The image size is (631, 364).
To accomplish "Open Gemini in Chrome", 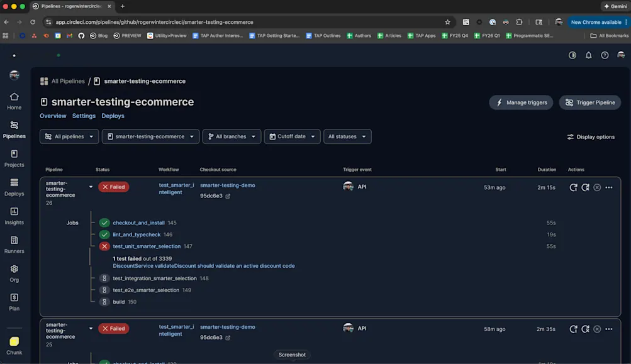I will point(615,6).
